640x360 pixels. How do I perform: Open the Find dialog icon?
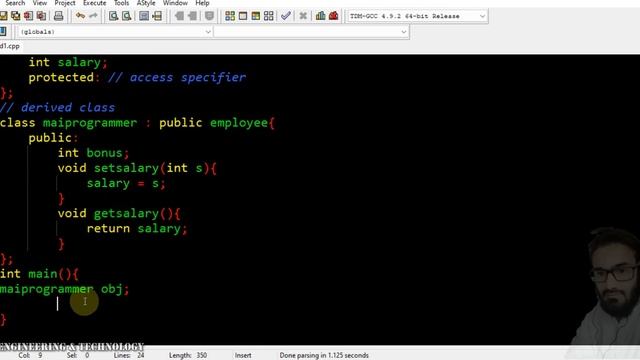pyautogui.click(x=113, y=16)
